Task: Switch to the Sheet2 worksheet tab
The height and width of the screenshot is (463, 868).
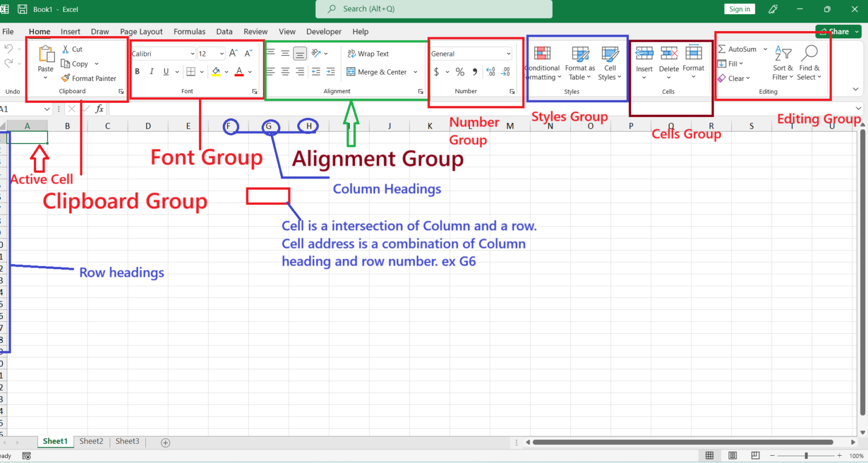Action: (x=91, y=442)
